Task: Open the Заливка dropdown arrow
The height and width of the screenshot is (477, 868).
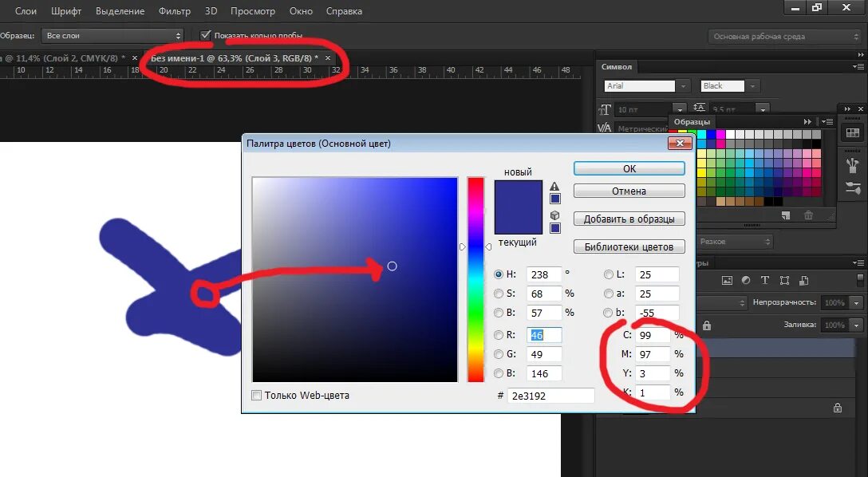Action: coord(856,325)
